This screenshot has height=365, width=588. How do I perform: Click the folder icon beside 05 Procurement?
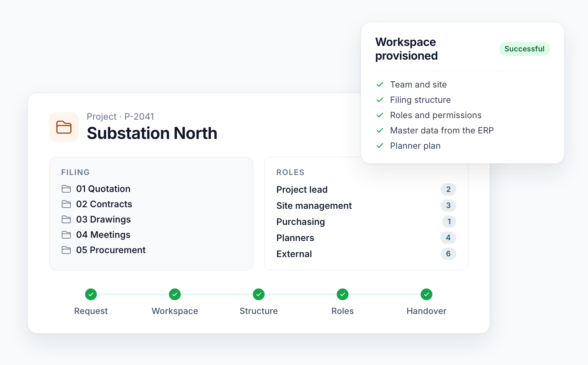66,250
